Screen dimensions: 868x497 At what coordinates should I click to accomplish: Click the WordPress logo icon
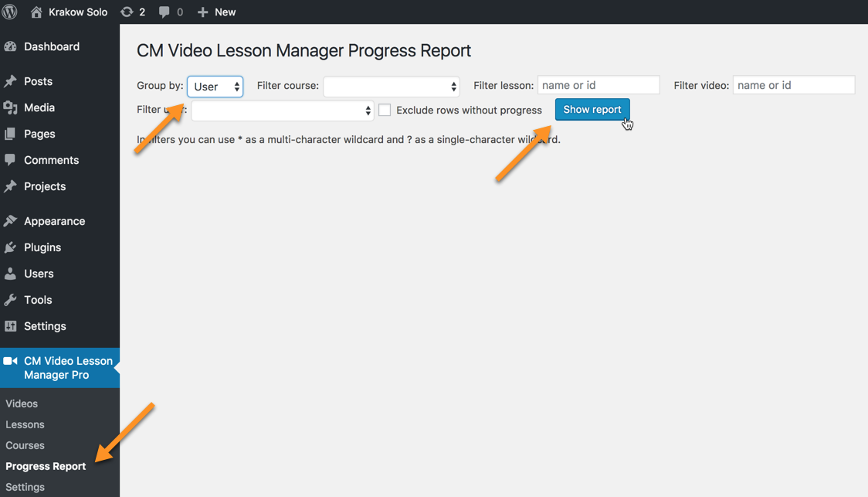(9, 12)
